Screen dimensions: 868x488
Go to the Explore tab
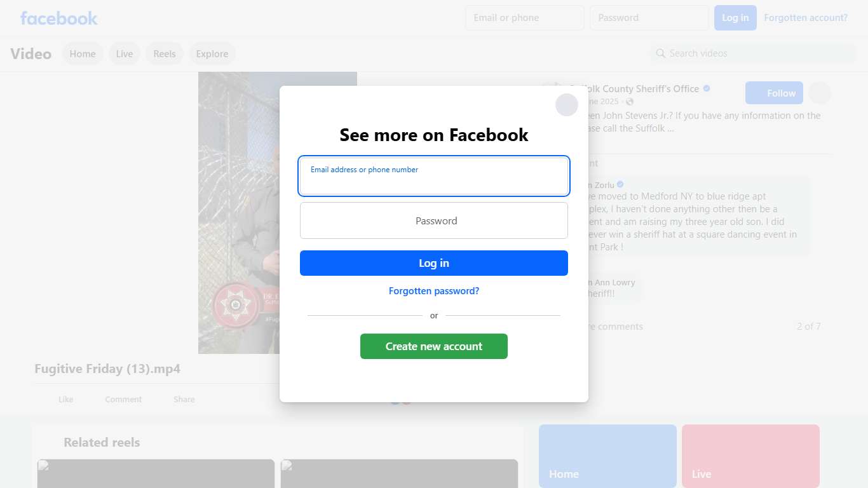[x=212, y=54]
